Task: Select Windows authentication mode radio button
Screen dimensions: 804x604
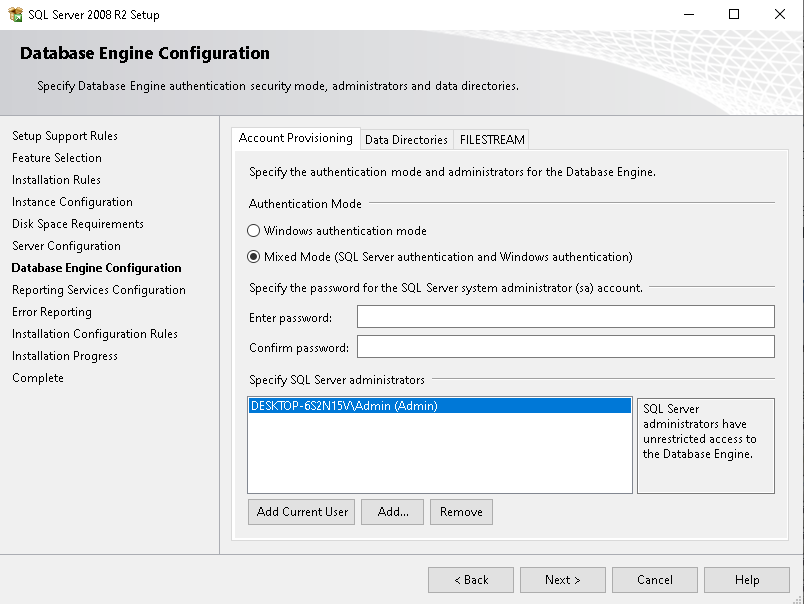Action: coord(253,231)
